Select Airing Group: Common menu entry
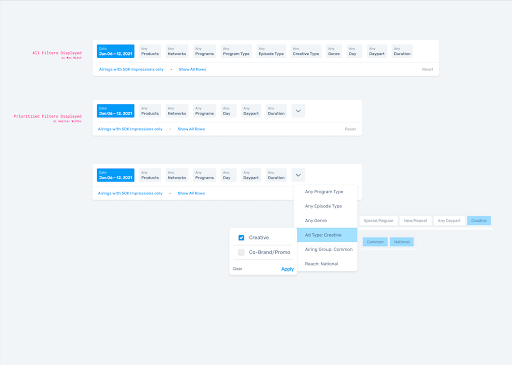This screenshot has height=365, width=512. tap(327, 249)
